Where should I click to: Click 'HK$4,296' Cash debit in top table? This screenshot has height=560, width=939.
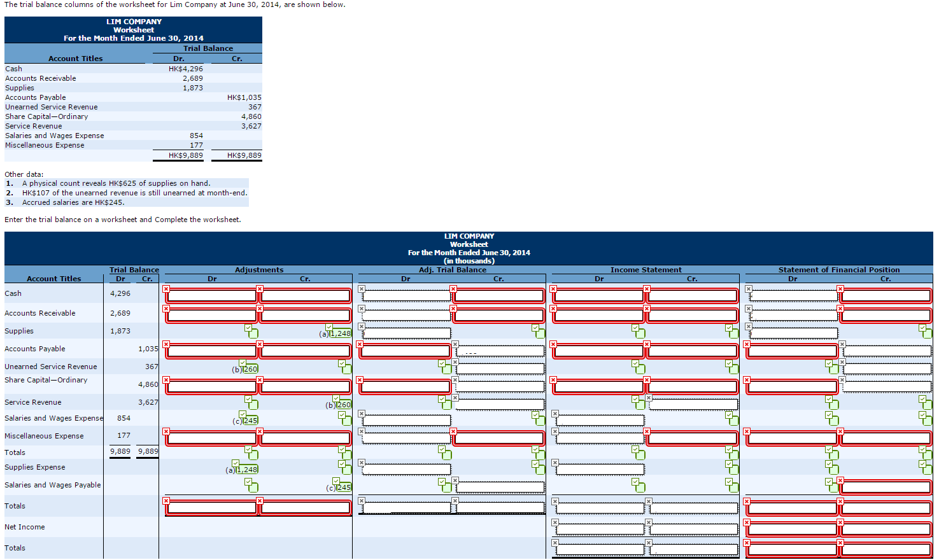point(186,69)
